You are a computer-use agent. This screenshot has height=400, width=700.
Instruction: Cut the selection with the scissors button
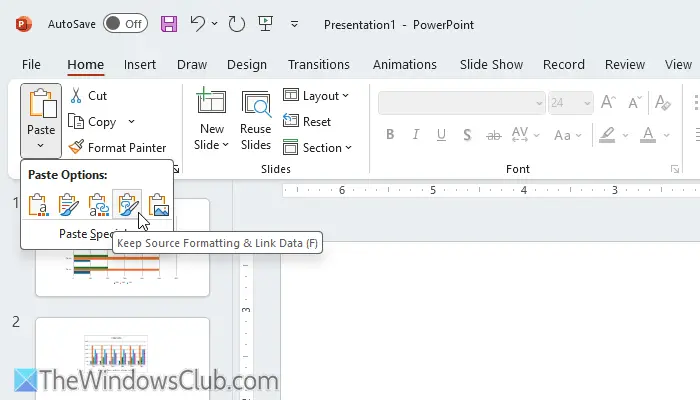coord(88,96)
